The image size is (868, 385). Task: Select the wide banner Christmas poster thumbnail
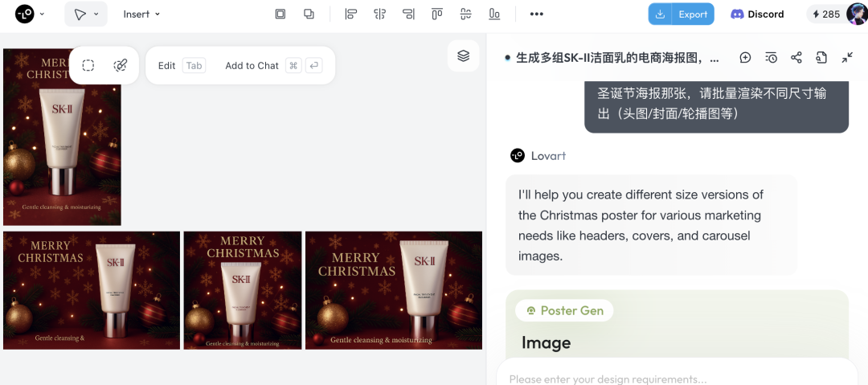92,290
